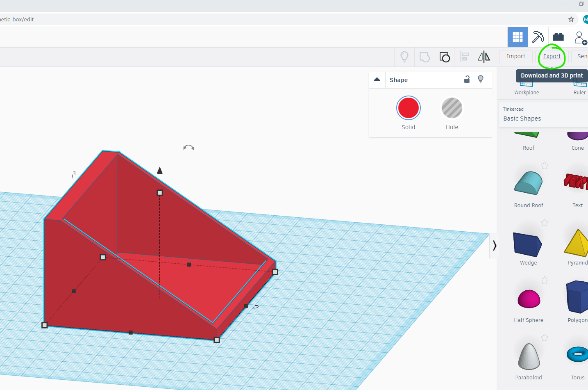
Task: Pick the Wedge shape
Action: [x=529, y=246]
